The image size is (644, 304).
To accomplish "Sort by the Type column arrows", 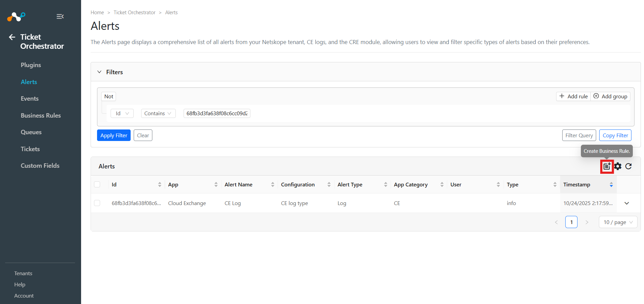I will 555,185.
